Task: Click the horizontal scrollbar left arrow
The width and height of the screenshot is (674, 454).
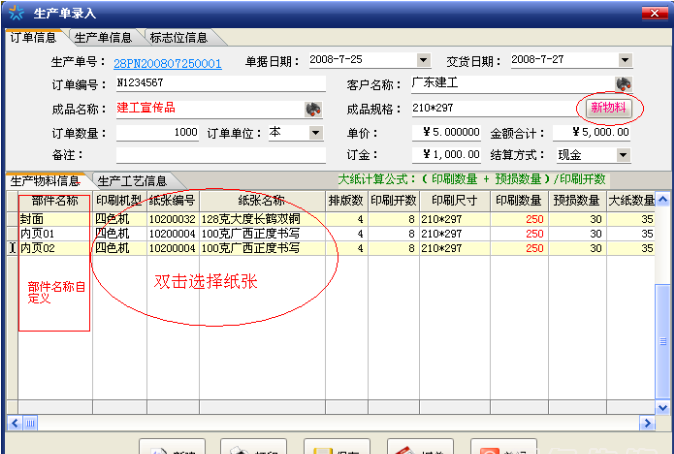Action: point(14,423)
